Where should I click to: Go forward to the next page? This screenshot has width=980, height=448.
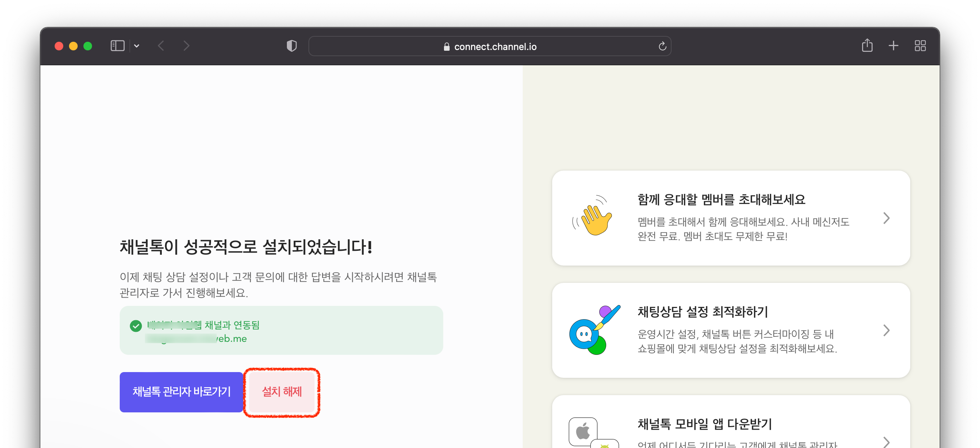187,46
